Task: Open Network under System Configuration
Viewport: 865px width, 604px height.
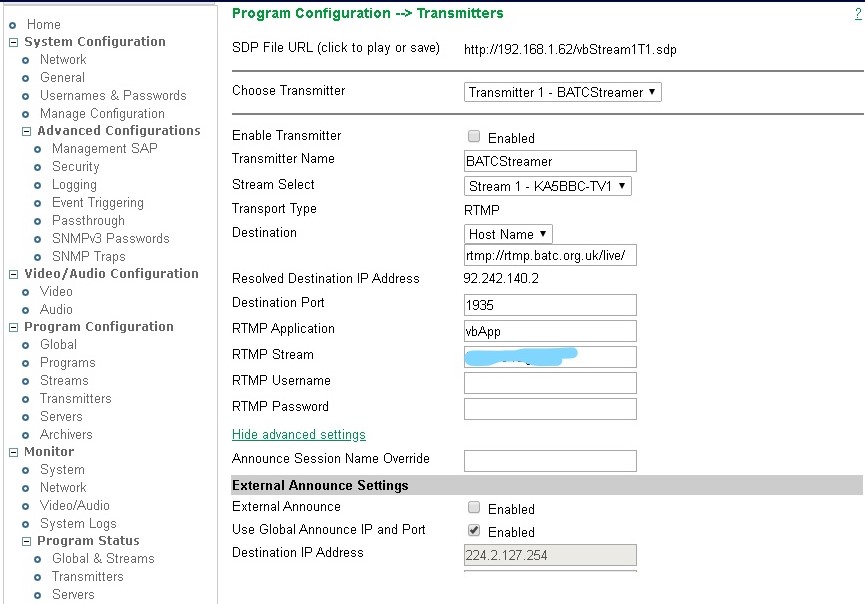Action: click(62, 60)
